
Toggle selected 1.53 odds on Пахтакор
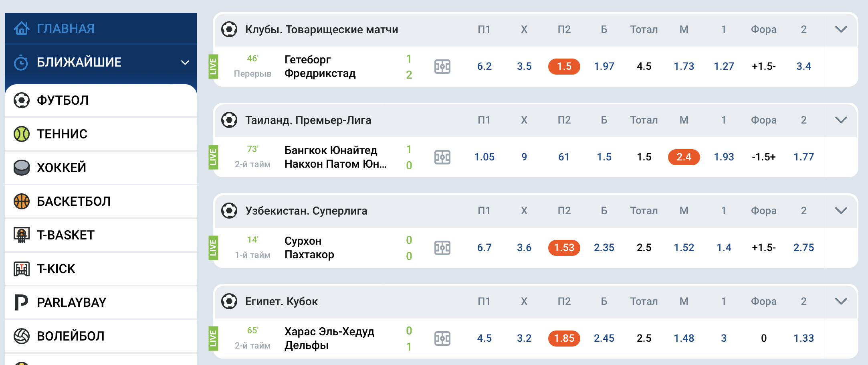[x=564, y=248]
